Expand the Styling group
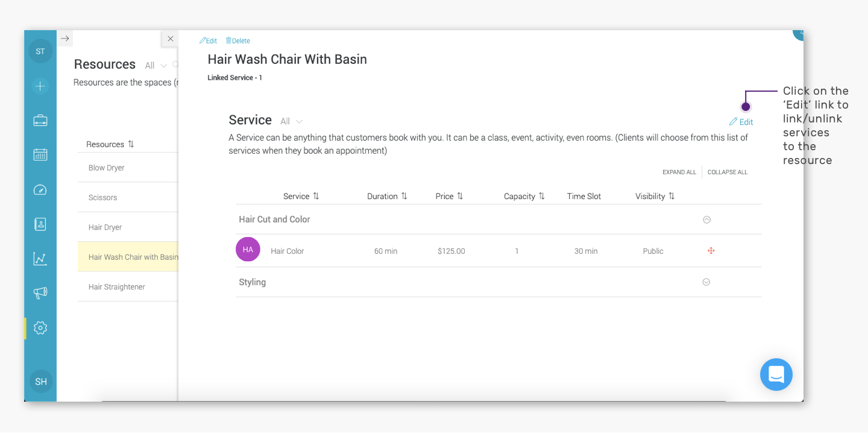Screen dimensions: 868x433 click(x=706, y=282)
